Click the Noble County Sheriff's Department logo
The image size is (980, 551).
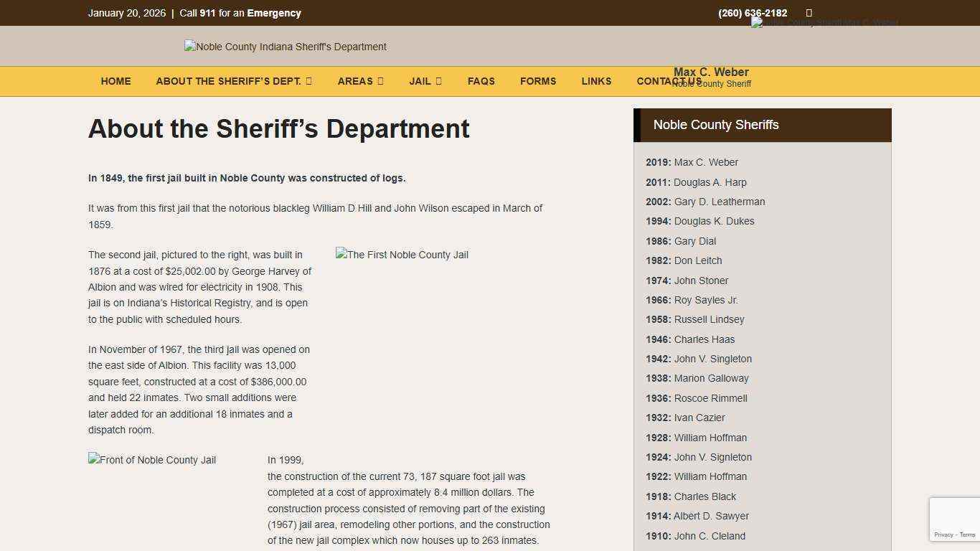point(285,46)
